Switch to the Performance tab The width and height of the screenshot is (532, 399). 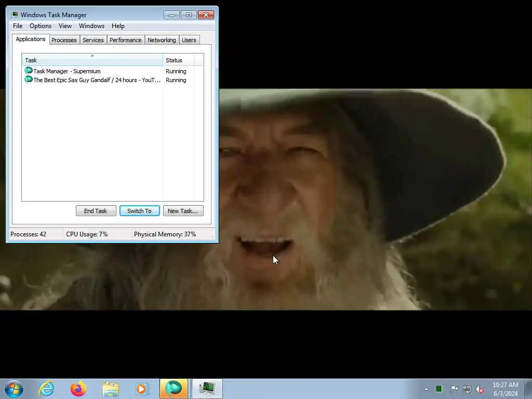pyautogui.click(x=126, y=40)
